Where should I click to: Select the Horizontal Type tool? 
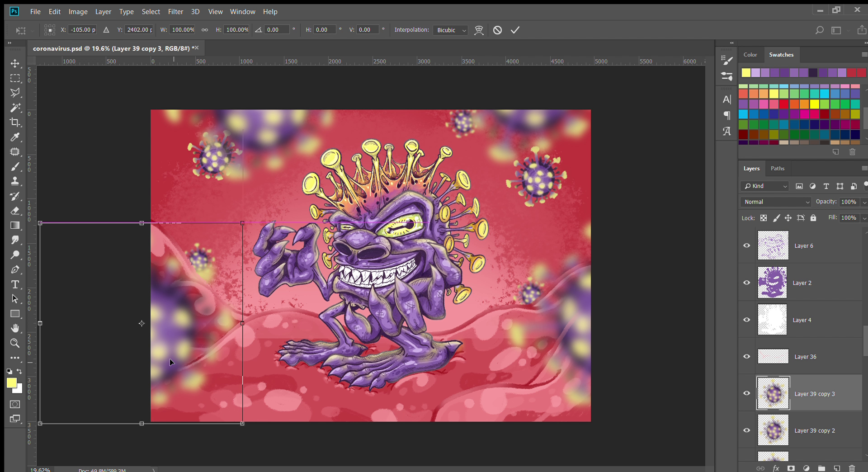point(15,284)
